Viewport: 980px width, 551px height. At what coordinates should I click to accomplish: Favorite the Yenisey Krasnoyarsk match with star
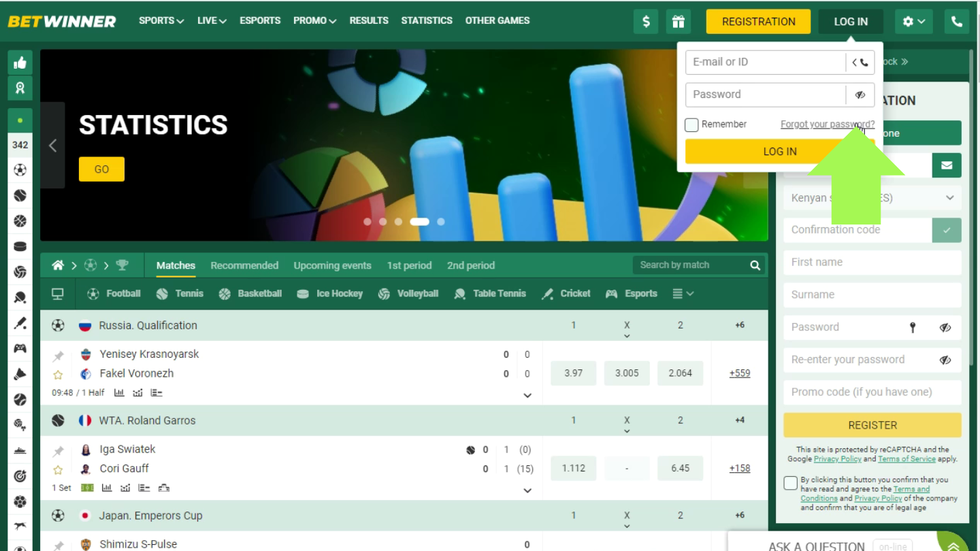pos(58,374)
